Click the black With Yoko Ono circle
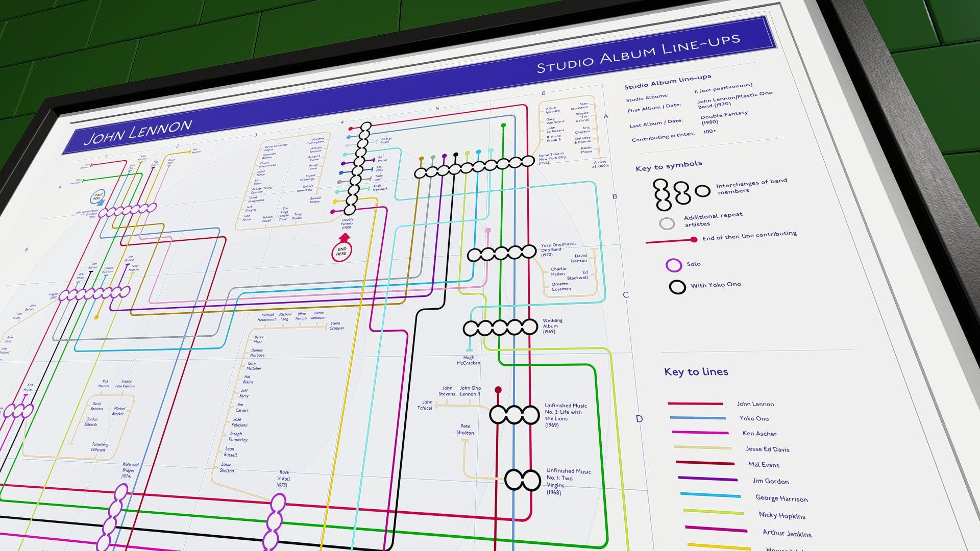The image size is (980, 551). pyautogui.click(x=677, y=287)
